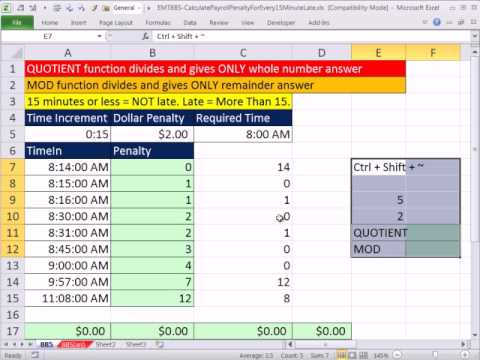
Task: Select the Penalty header cell
Action: click(152, 151)
